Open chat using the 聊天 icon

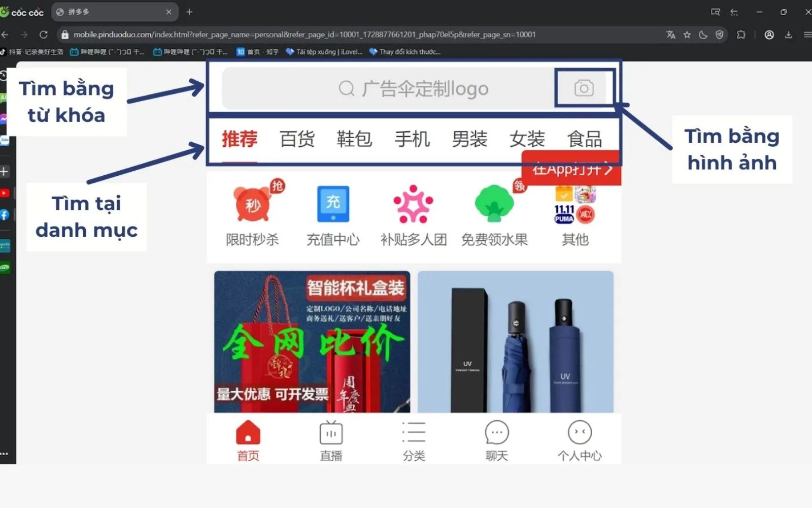click(496, 439)
